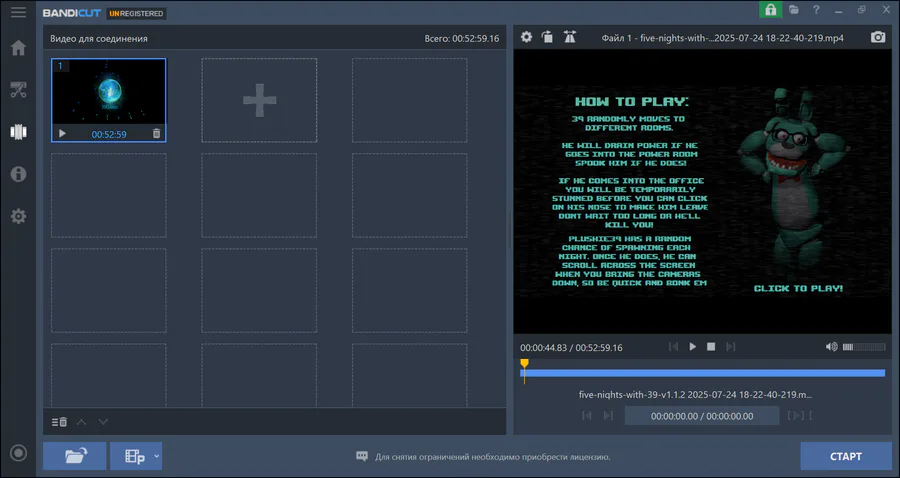Play the preview video
Image resolution: width=900 pixels, height=478 pixels.
tap(693, 347)
